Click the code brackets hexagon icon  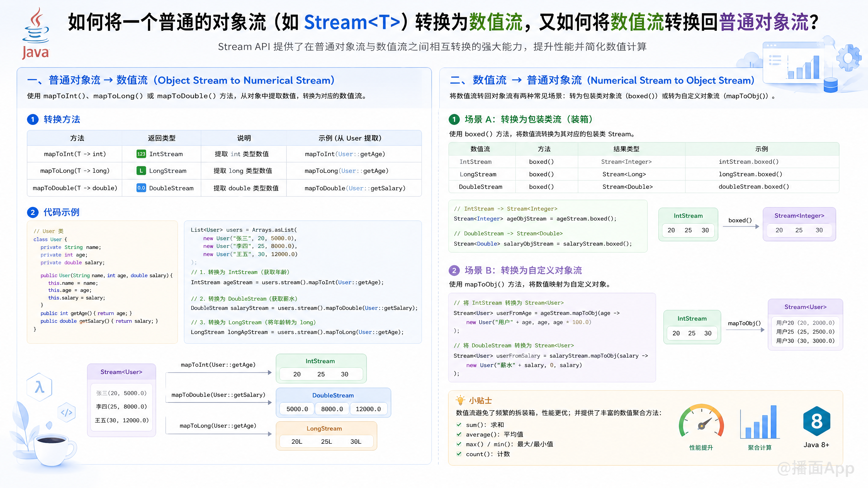click(x=66, y=412)
